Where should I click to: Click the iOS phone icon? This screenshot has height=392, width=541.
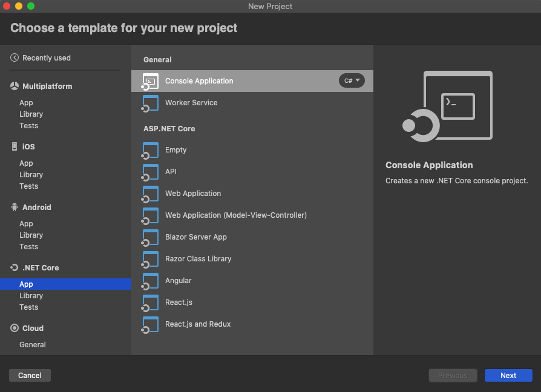pos(15,146)
